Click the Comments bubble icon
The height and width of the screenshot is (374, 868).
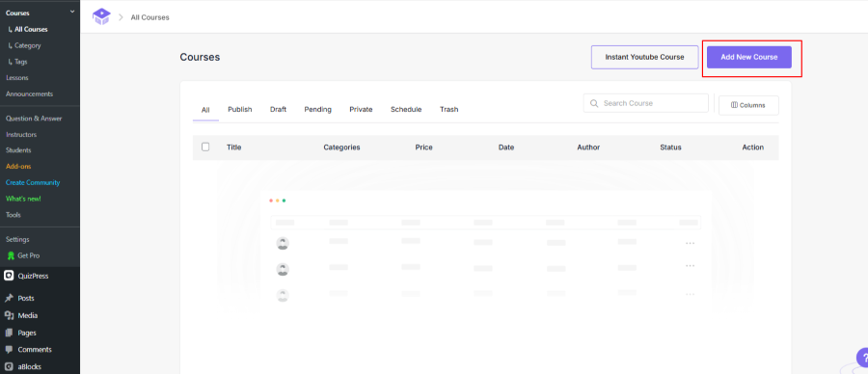coord(9,350)
